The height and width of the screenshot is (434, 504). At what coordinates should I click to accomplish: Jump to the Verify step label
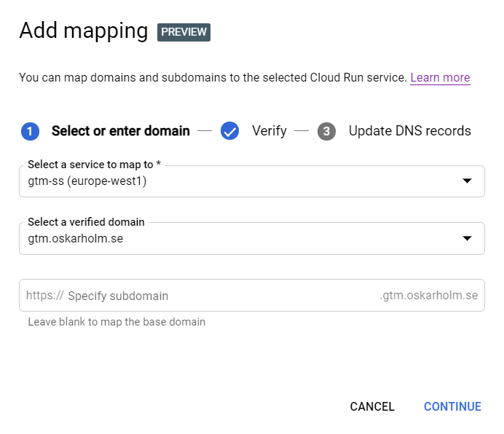click(269, 131)
